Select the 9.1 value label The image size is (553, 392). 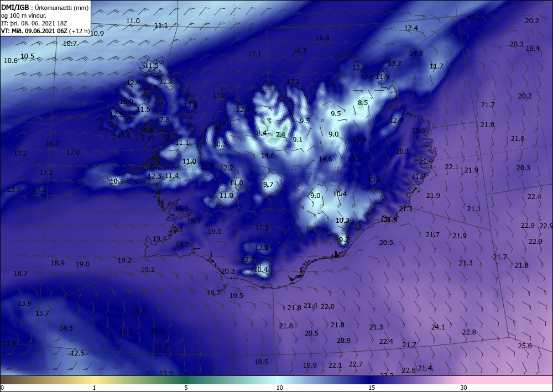(298, 139)
